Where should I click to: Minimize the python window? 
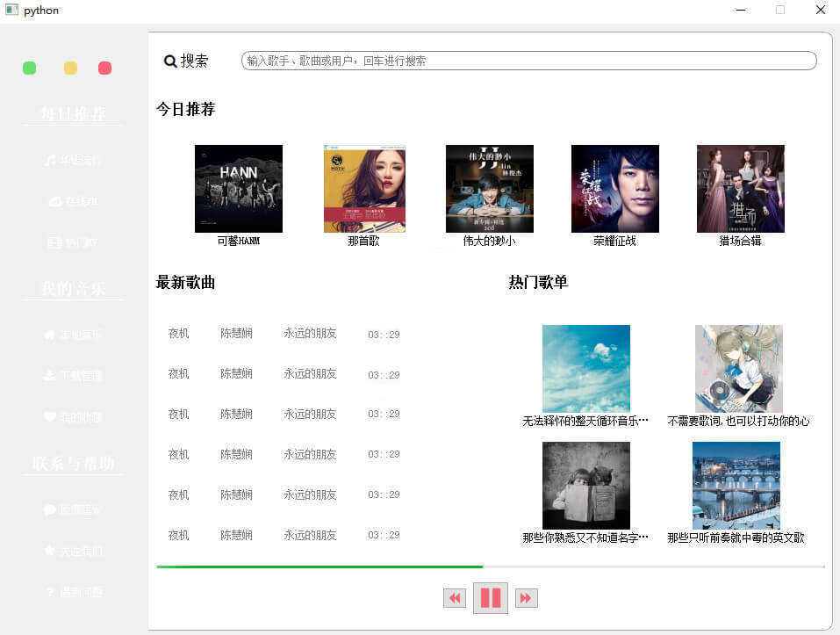click(741, 11)
